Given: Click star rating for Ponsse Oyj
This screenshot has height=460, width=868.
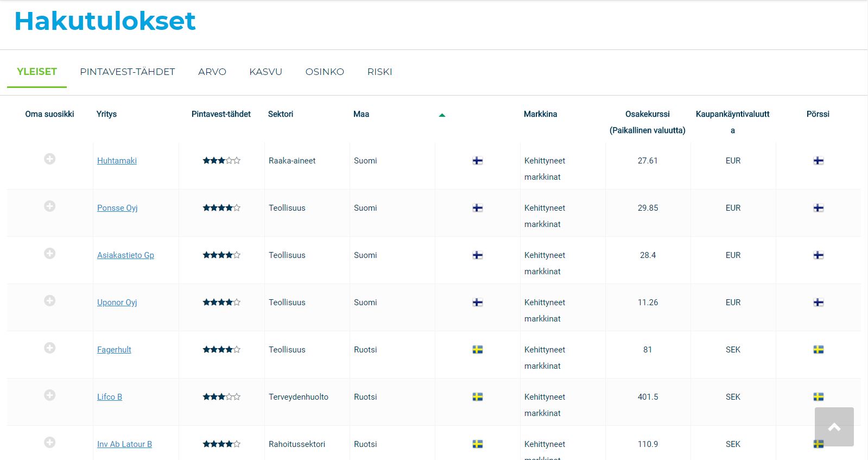Looking at the screenshot, I should point(221,208).
